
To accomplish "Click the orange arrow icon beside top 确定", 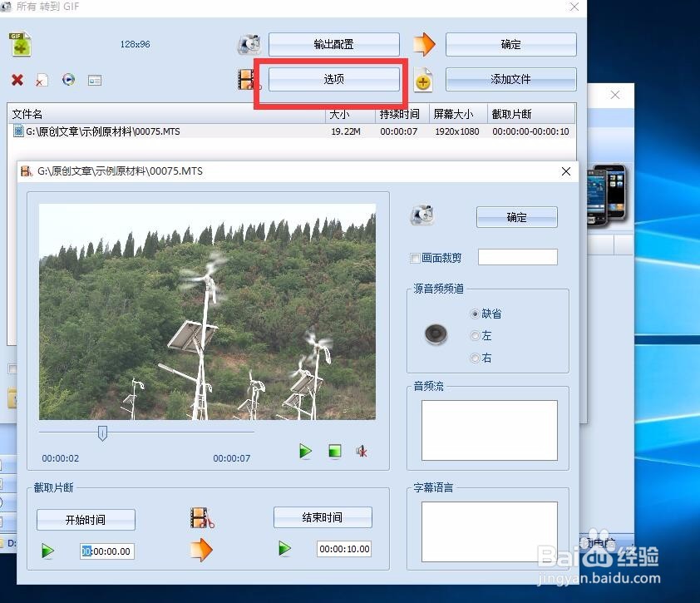I will (x=424, y=44).
